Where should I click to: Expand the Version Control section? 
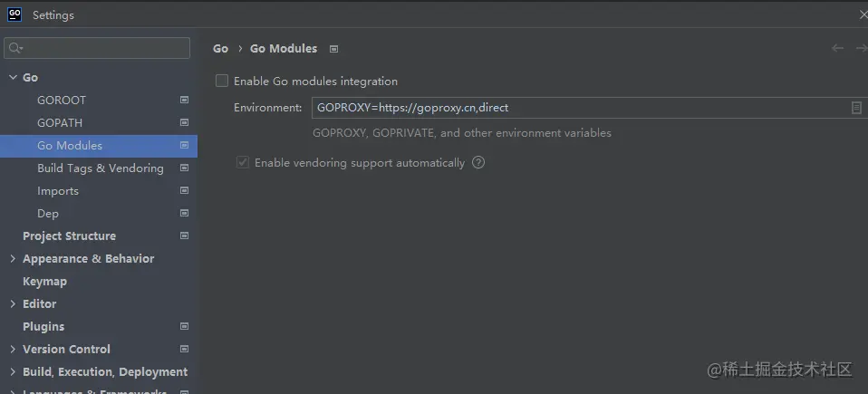[13, 350]
